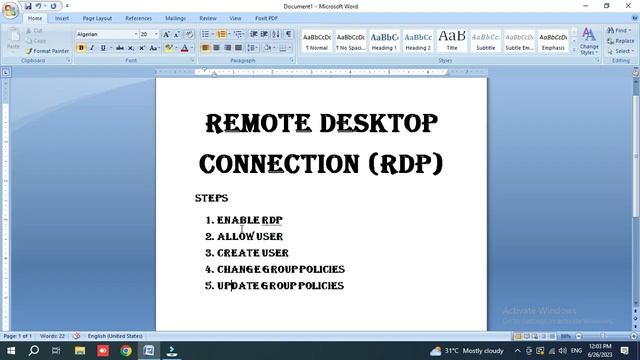The height and width of the screenshot is (360, 640).
Task: Open the Line Spacing dropdown
Action: click(252, 48)
